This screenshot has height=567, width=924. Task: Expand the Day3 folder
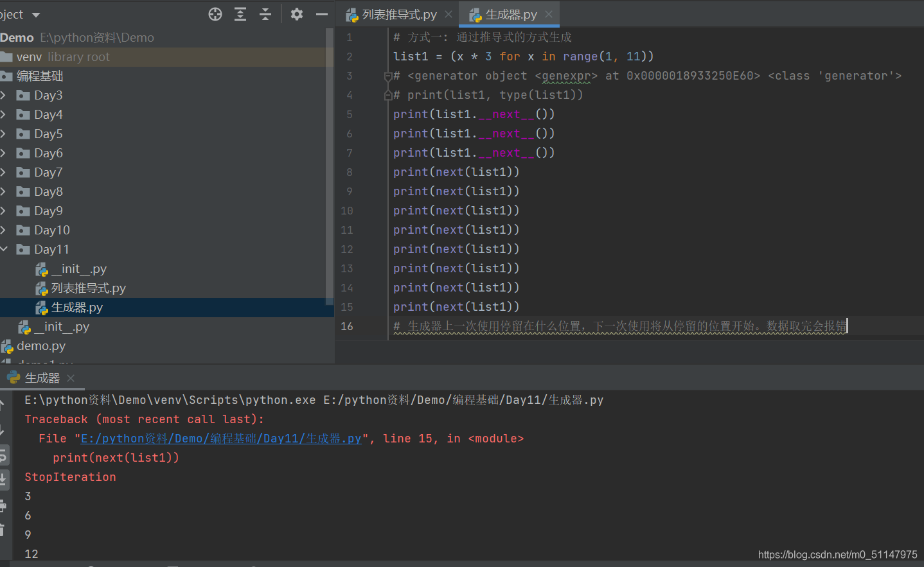click(x=3, y=95)
